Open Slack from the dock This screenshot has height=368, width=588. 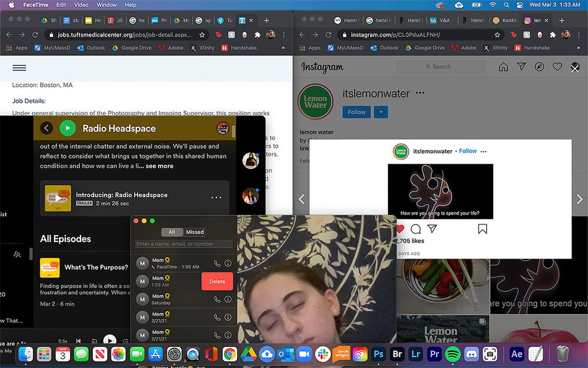tap(322, 354)
